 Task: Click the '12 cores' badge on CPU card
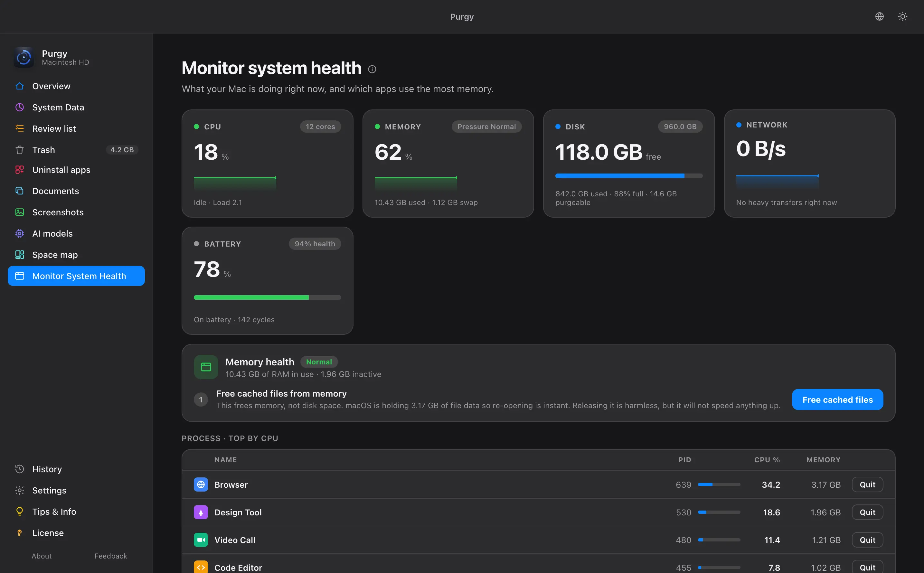pyautogui.click(x=320, y=127)
